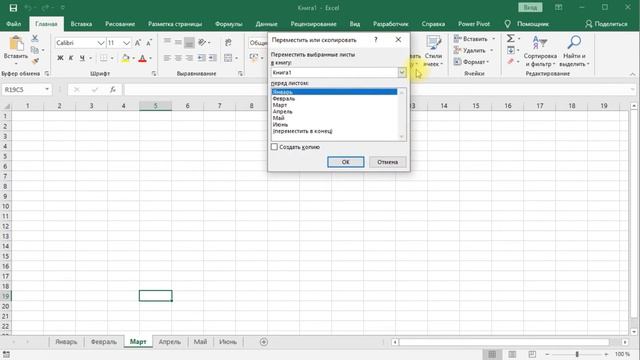
Task: Click Отмена to cancel the dialog
Action: pyautogui.click(x=387, y=162)
